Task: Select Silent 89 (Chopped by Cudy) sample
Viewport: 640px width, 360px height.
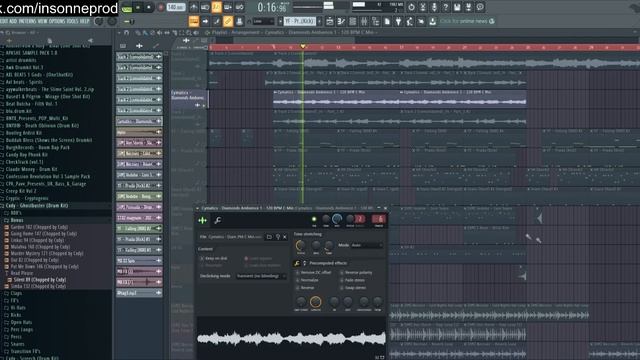Action: click(x=40, y=280)
